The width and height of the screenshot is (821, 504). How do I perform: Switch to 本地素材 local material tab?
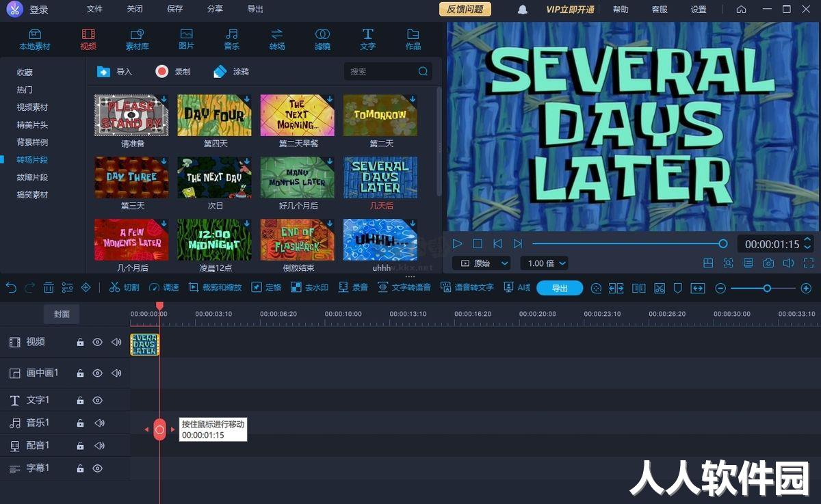[35, 40]
